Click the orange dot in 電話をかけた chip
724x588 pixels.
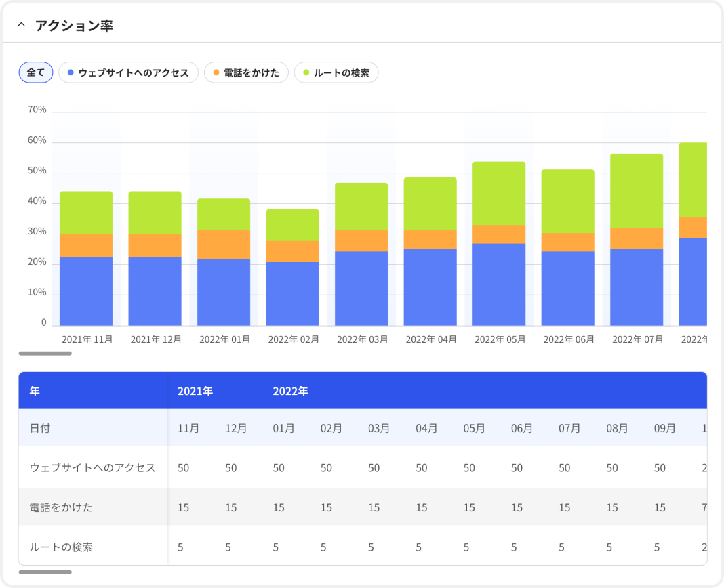pyautogui.click(x=216, y=72)
